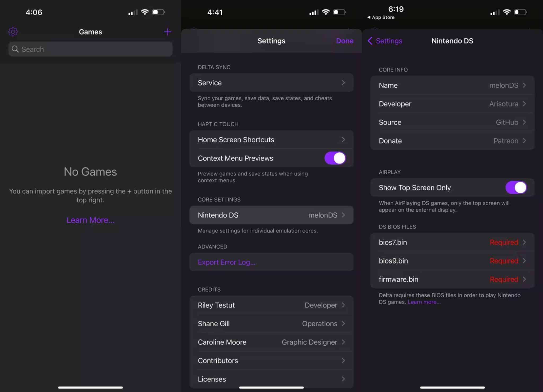This screenshot has width=543, height=392.
Task: Go back to Settings from Nintendo DS
Action: 385,41
